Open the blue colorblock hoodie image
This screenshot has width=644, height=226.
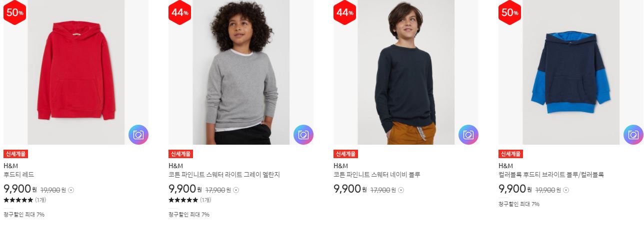coord(571,72)
